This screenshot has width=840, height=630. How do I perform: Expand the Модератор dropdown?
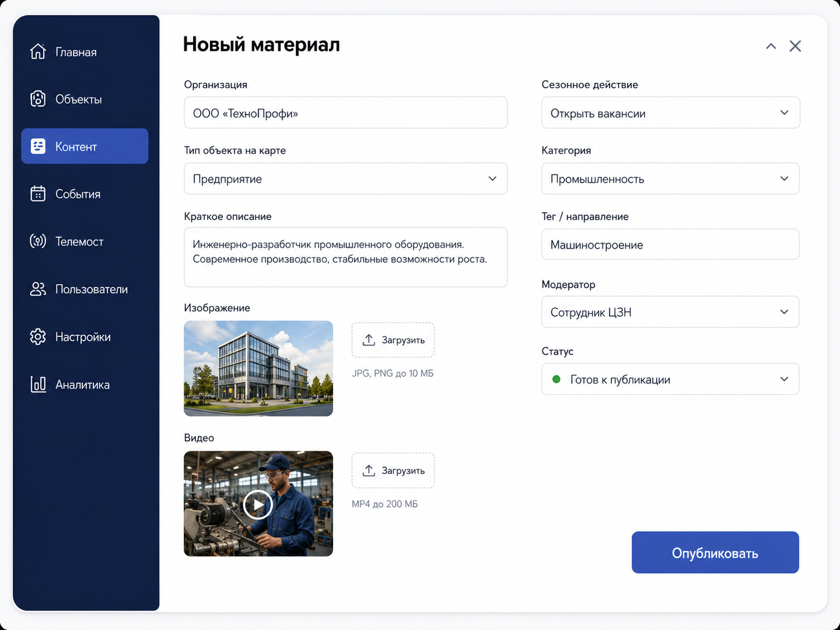coord(671,312)
